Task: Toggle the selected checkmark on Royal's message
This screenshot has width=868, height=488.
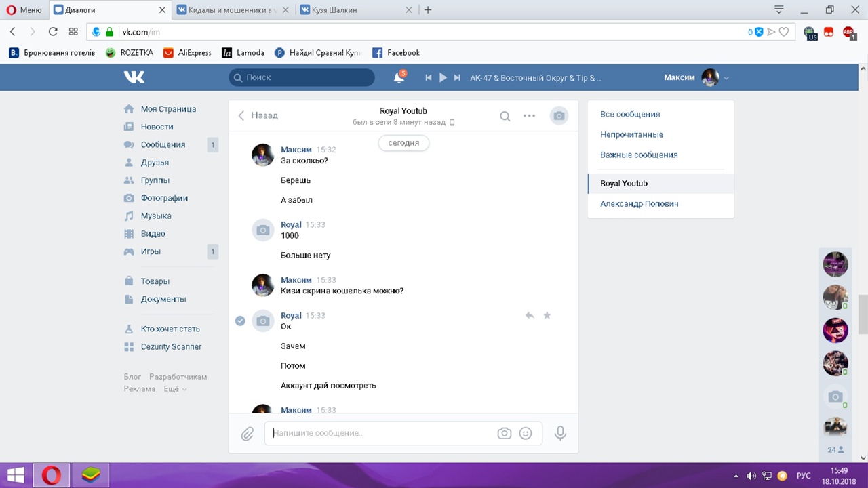Action: pos(240,321)
